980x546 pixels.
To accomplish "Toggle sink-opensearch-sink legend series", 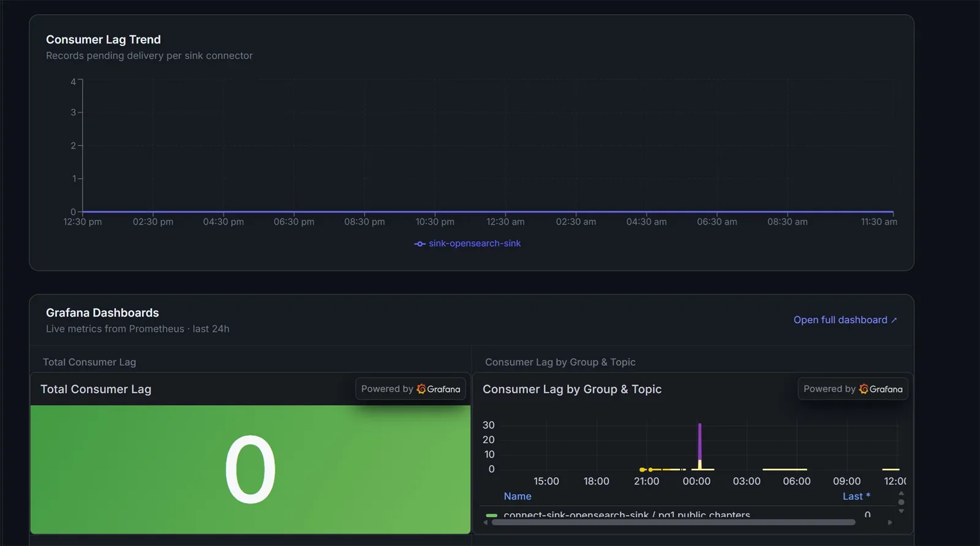I will (467, 244).
